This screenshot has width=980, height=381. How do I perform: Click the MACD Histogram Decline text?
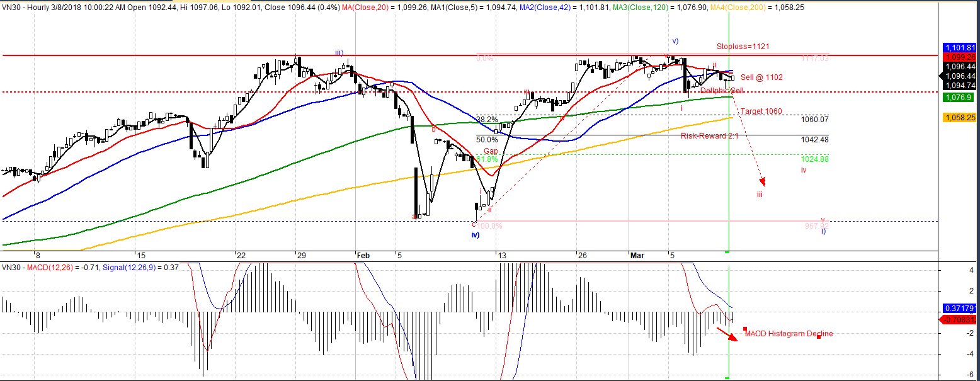[x=789, y=334]
